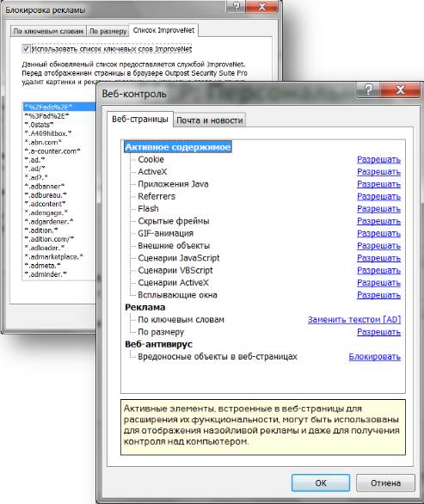Select the 'Реклама' tree header
Image resolution: width=424 pixels, height=504 pixels.
pyautogui.click(x=145, y=307)
